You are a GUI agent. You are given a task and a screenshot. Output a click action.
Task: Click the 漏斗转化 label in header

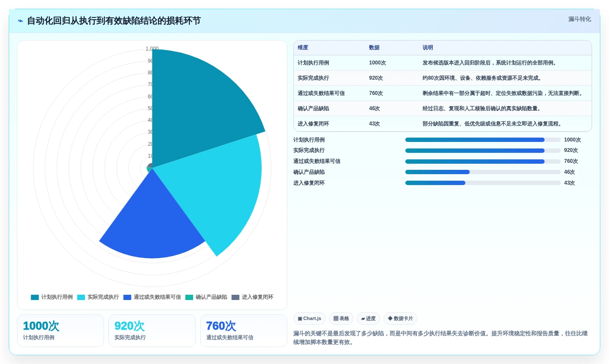[x=579, y=19]
